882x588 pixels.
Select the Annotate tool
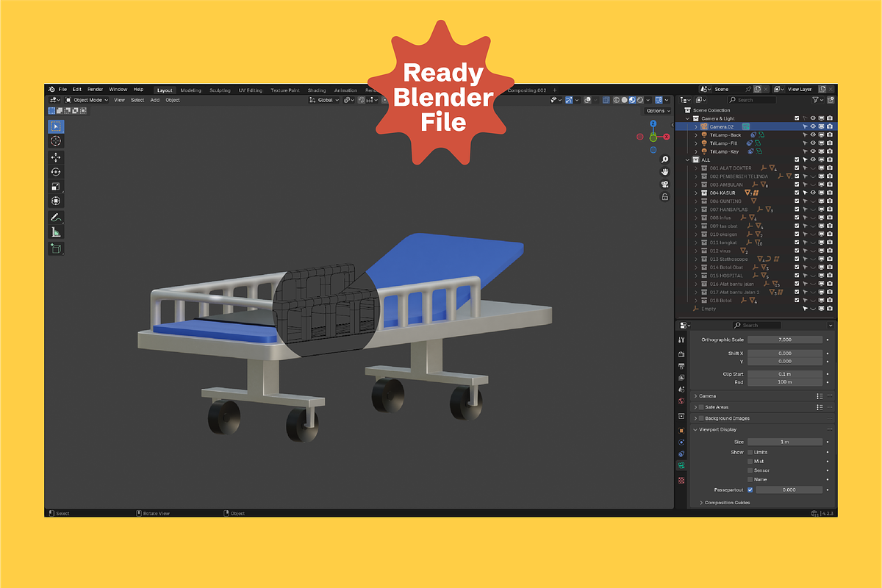click(56, 218)
